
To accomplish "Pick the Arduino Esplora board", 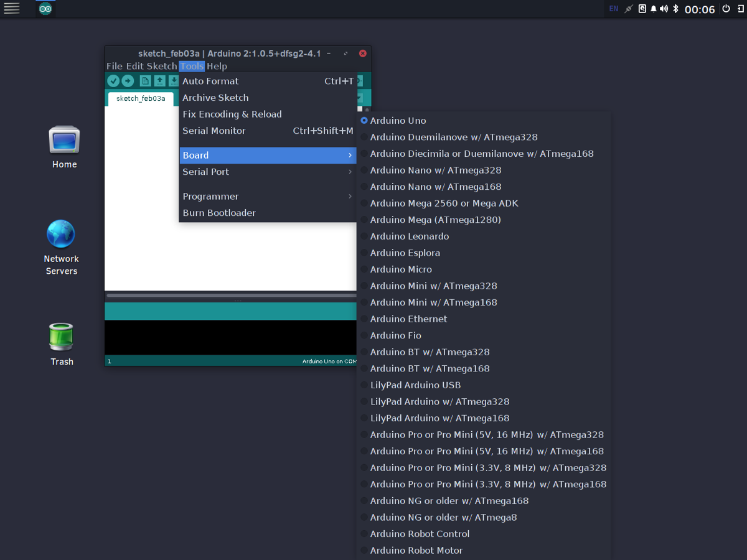I will pyautogui.click(x=484, y=253).
